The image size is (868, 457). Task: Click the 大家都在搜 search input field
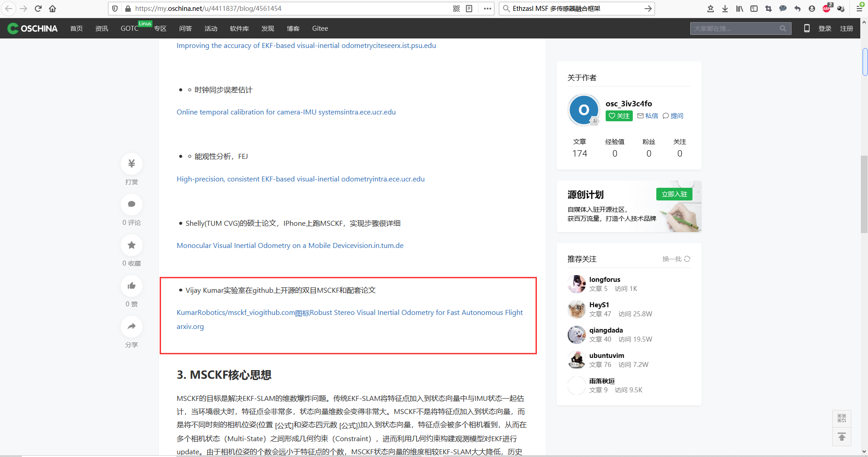pos(737,28)
